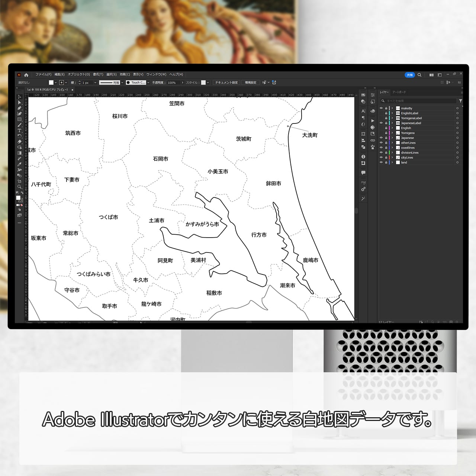Screen dimensions: 476x476
Task: Open the Comments panel icon
Action: 363,173
